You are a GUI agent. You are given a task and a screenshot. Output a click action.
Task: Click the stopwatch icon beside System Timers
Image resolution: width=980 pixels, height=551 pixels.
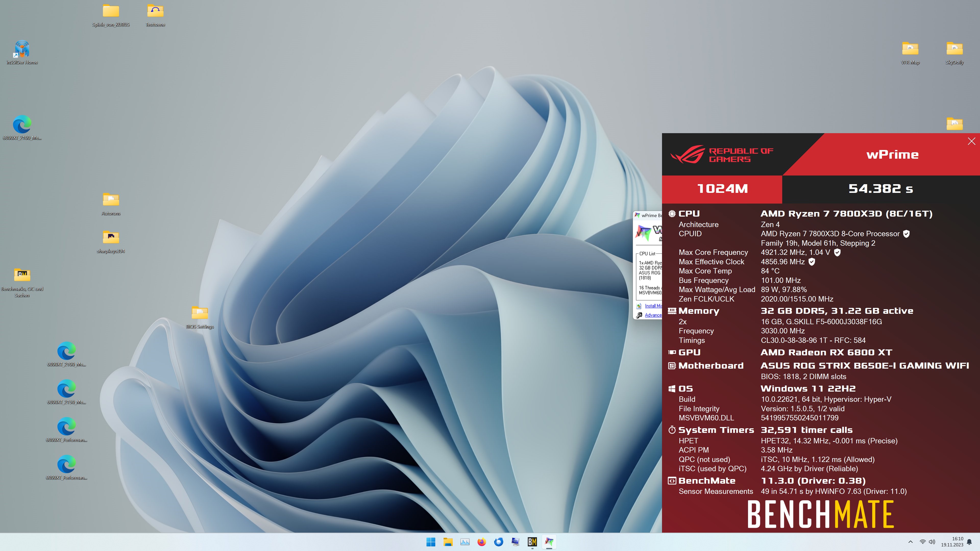672,430
